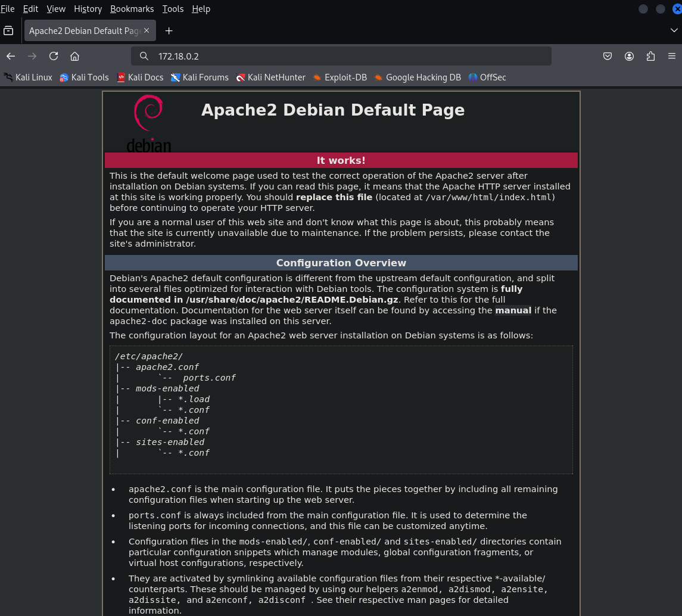
Task: Follow the 'manual' link in Configuration Overview
Action: pos(513,310)
